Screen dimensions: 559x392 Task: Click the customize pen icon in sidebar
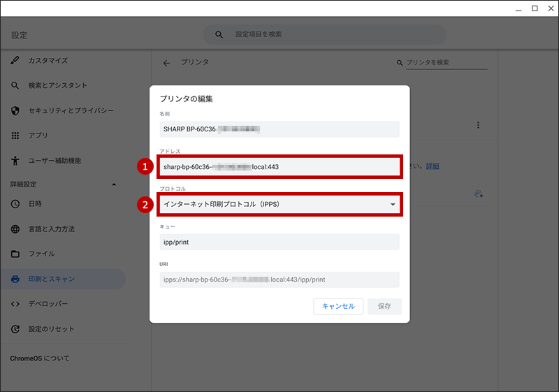[15, 60]
